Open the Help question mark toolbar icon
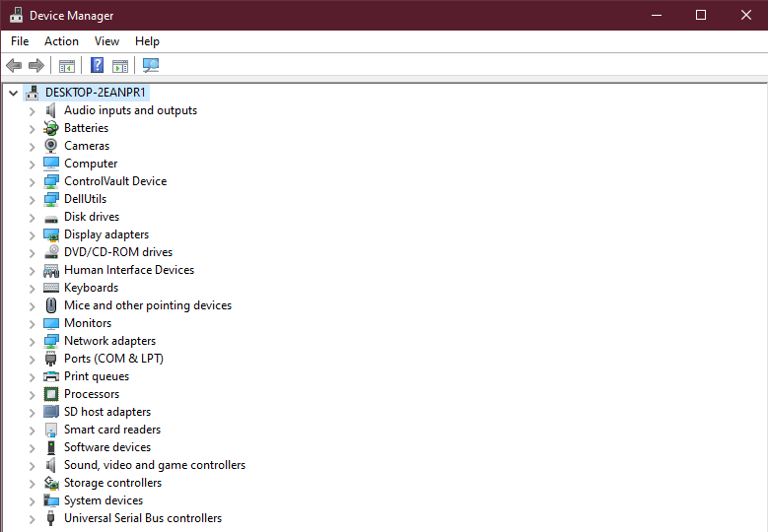 point(98,65)
